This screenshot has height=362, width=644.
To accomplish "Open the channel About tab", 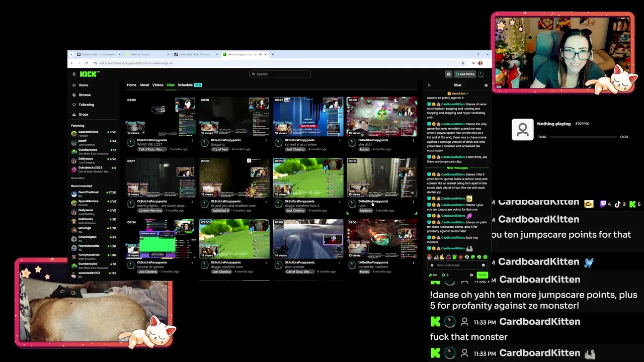I will tap(144, 85).
